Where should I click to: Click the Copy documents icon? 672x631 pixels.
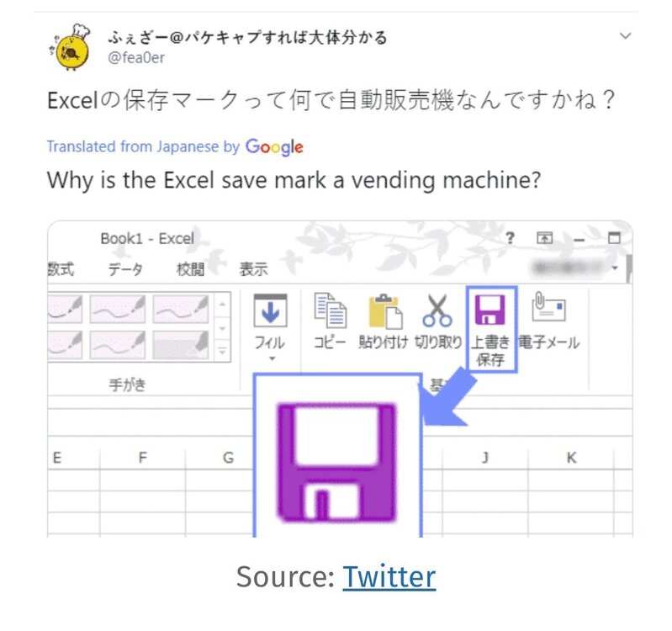point(330,310)
